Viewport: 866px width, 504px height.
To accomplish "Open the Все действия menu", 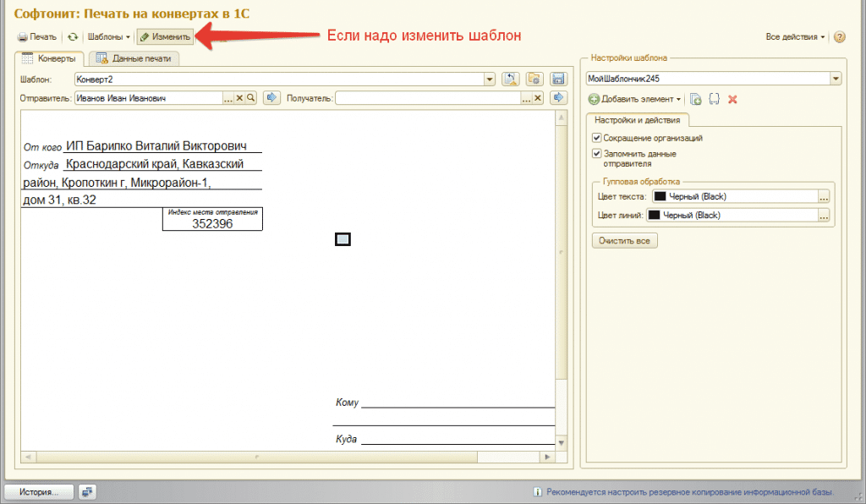I will click(x=795, y=37).
